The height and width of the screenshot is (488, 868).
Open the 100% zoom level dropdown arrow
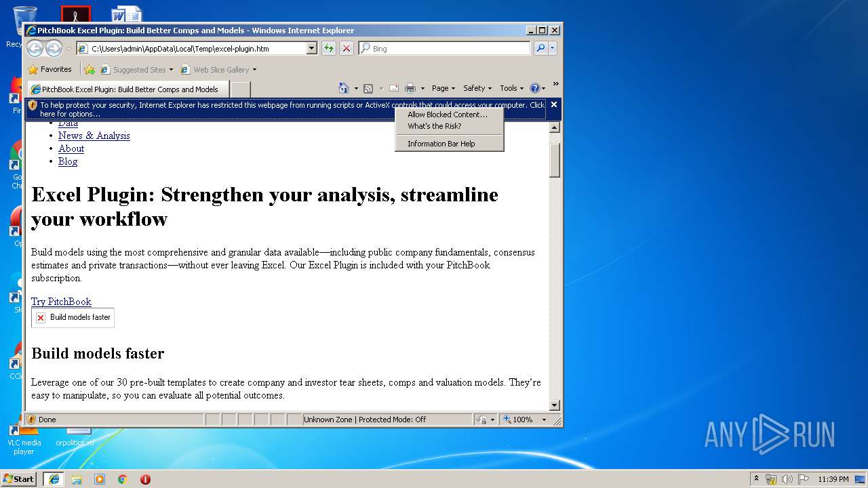point(544,420)
